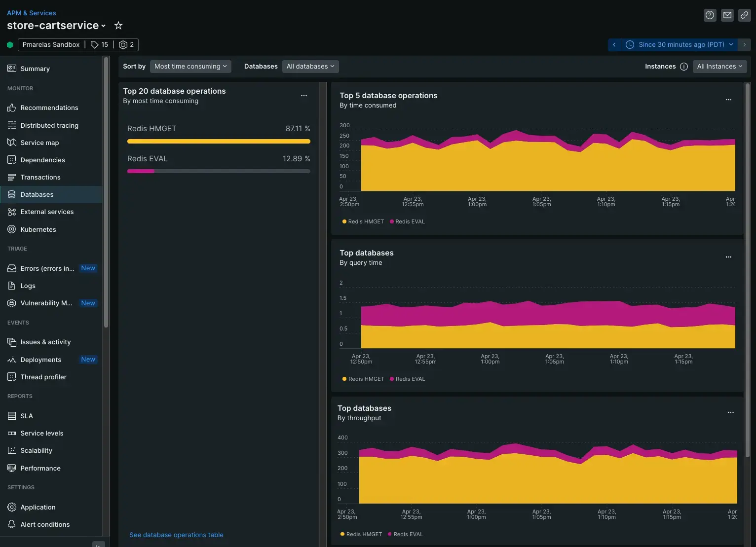Toggle Redis HMGET legend in Top 5 operations chart
This screenshot has height=547, width=756.
coord(363,222)
